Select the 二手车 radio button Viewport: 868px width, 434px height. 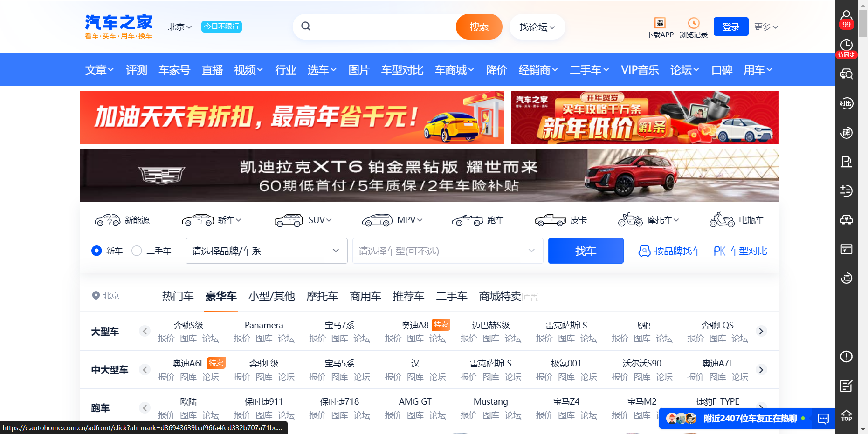click(x=137, y=251)
